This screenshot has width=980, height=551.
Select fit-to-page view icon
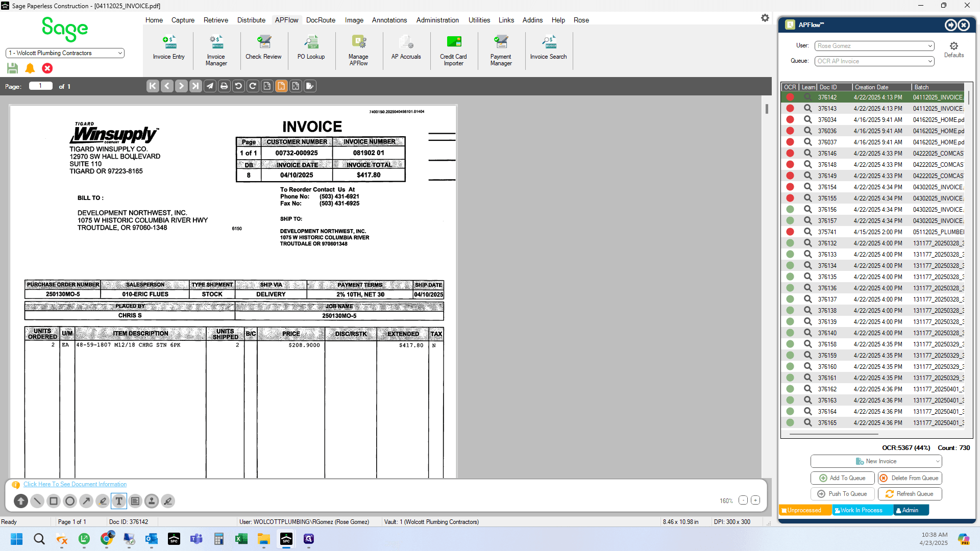pos(296,86)
